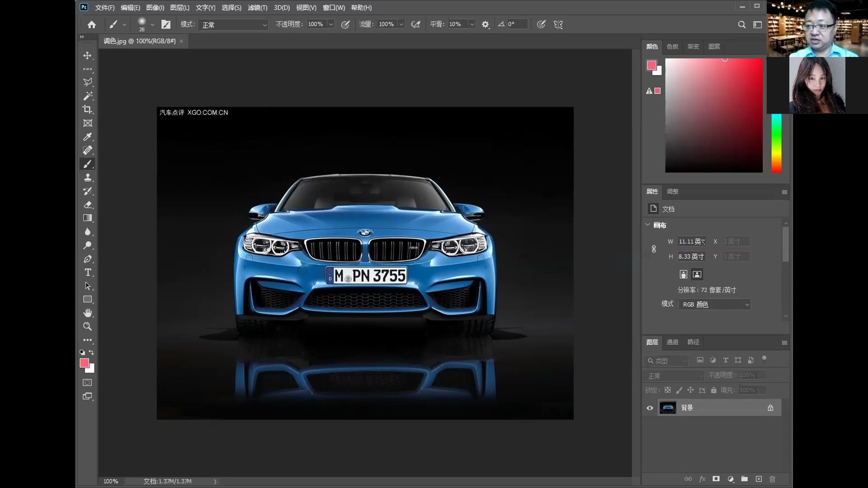
Task: Click the hue slider strip
Action: tap(776, 143)
